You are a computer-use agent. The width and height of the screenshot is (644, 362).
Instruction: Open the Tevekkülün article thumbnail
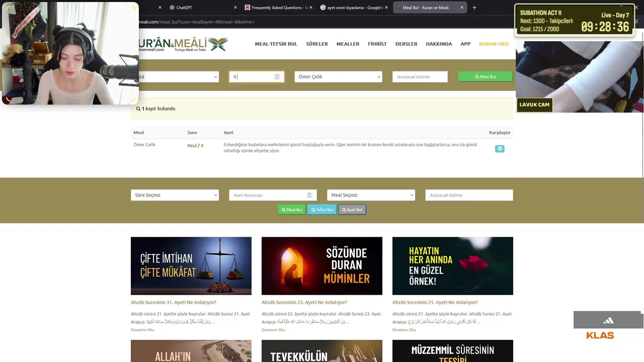[x=322, y=351]
